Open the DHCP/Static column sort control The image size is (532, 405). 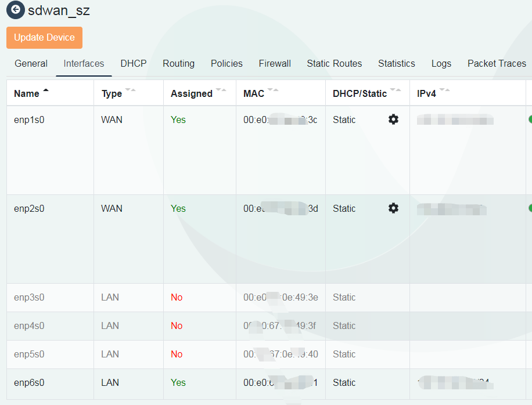click(396, 90)
